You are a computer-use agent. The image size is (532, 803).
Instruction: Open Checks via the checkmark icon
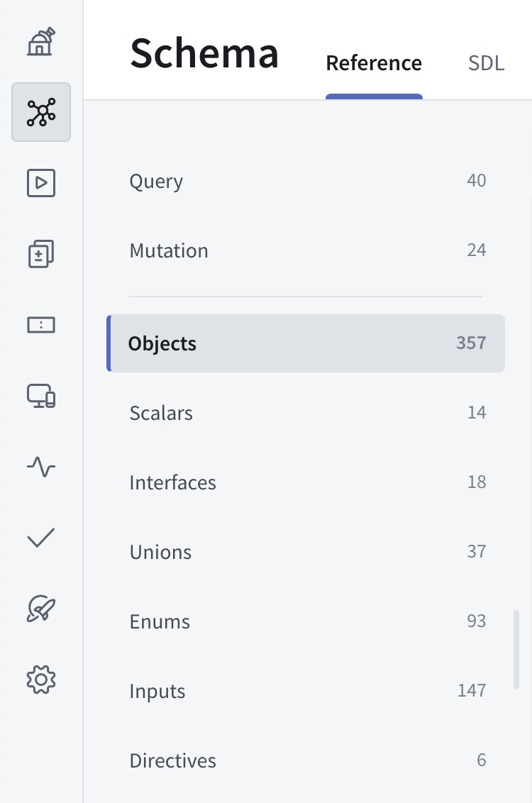click(x=40, y=537)
